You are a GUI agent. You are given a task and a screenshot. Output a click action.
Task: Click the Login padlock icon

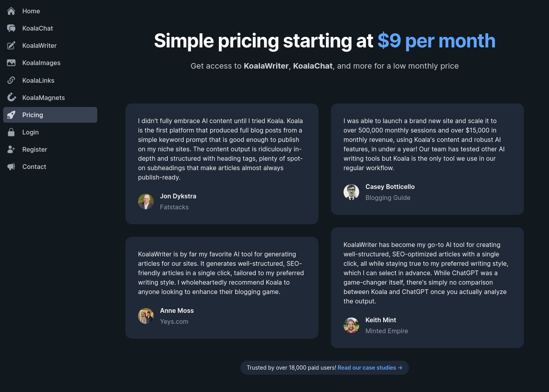pos(11,132)
